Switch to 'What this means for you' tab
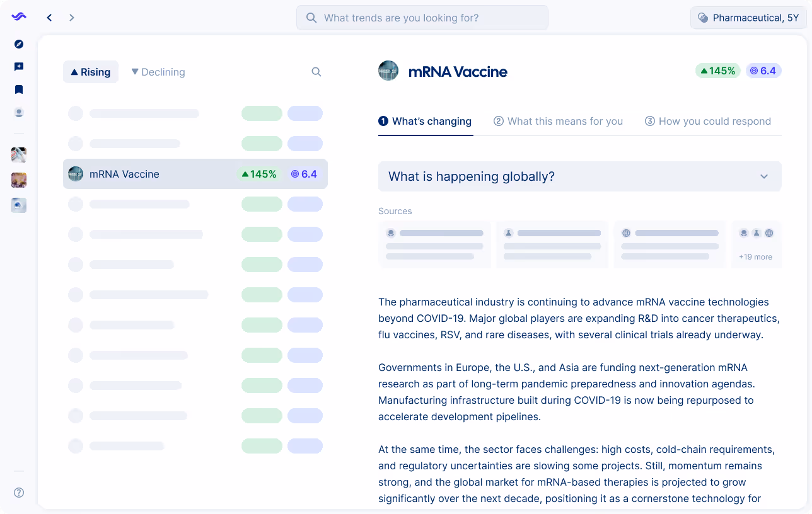The image size is (812, 514). coord(558,121)
